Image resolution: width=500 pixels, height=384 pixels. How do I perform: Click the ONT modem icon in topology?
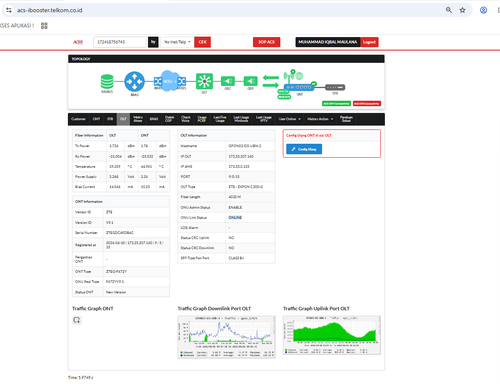300,87
